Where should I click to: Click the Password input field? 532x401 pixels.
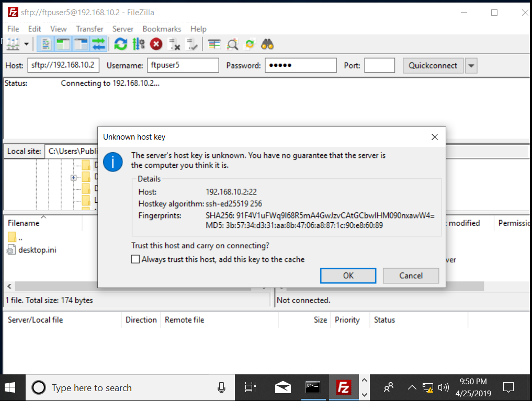point(301,65)
